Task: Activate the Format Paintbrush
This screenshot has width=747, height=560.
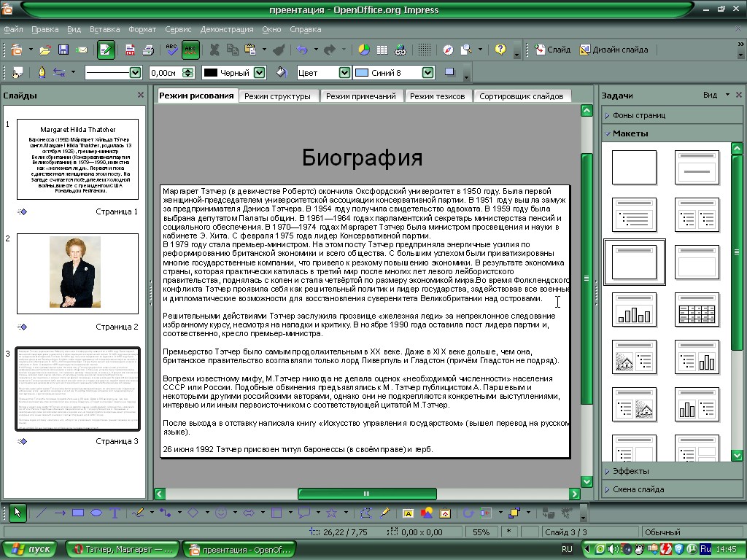Action: click(279, 50)
